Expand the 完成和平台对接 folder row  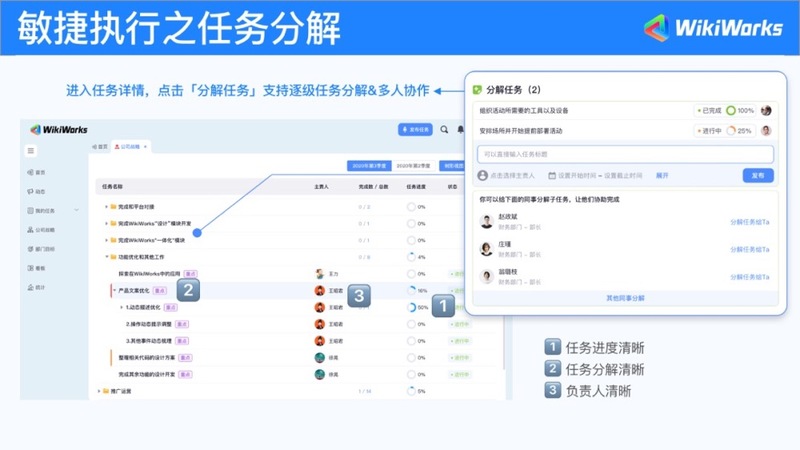tap(106, 207)
